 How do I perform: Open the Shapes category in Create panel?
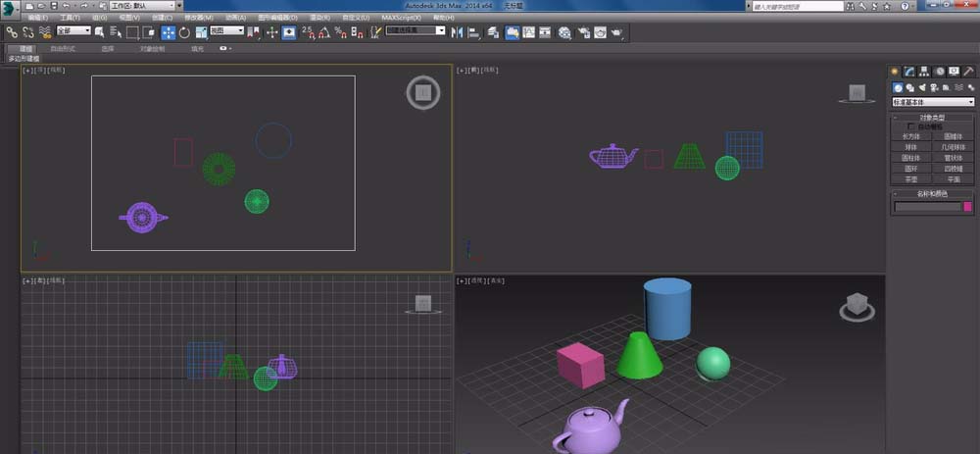(x=910, y=88)
